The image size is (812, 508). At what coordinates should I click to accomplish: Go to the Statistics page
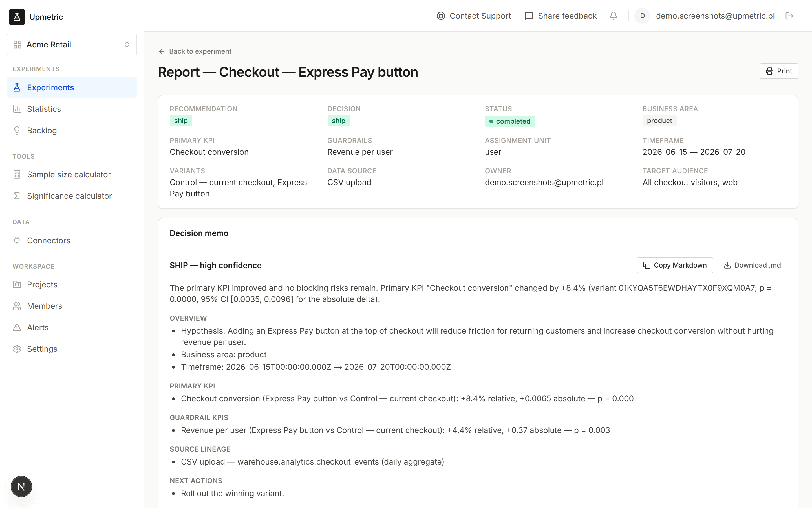point(72,109)
